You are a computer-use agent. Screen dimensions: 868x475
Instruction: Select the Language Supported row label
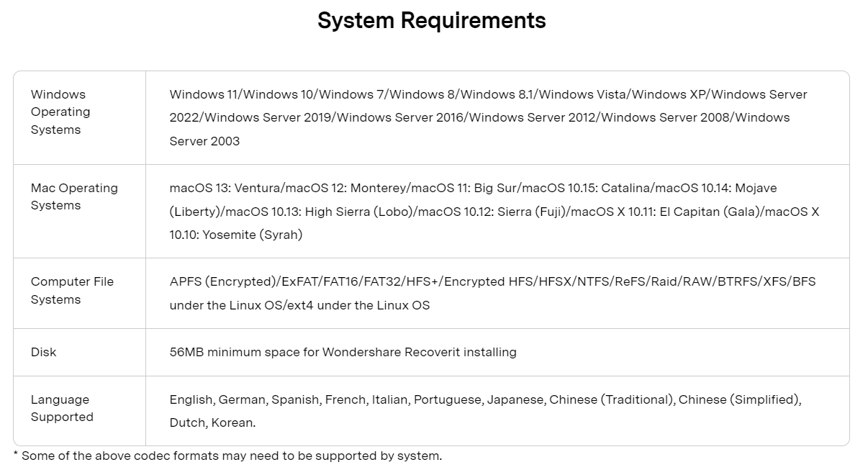coord(62,408)
